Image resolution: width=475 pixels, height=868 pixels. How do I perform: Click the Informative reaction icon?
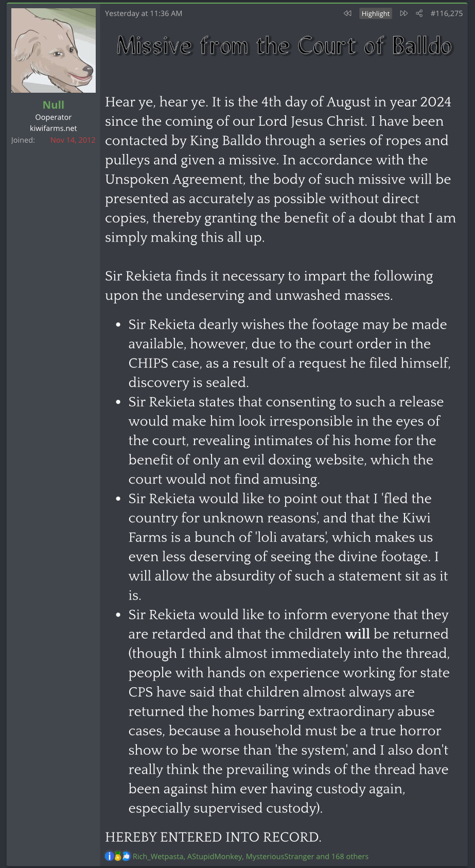pos(109,856)
